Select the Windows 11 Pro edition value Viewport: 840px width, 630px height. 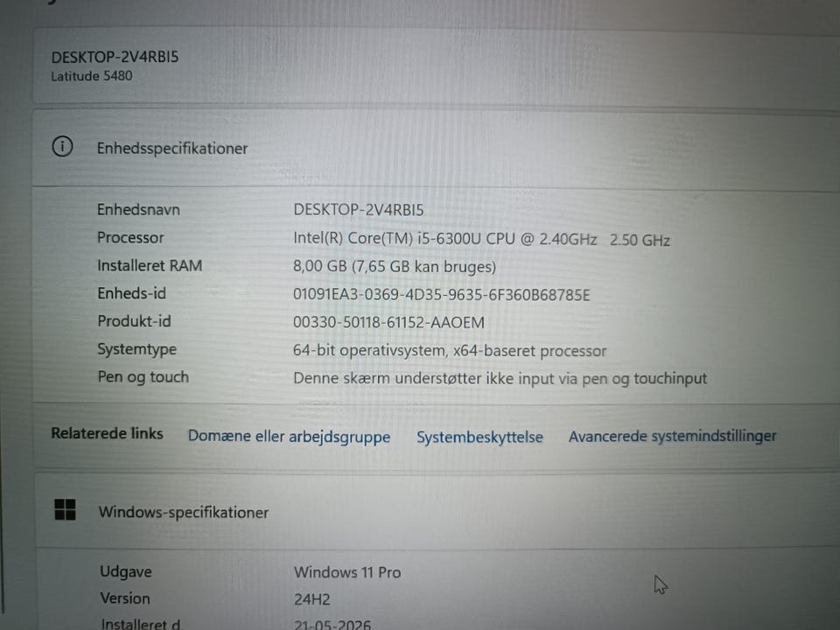click(347, 572)
